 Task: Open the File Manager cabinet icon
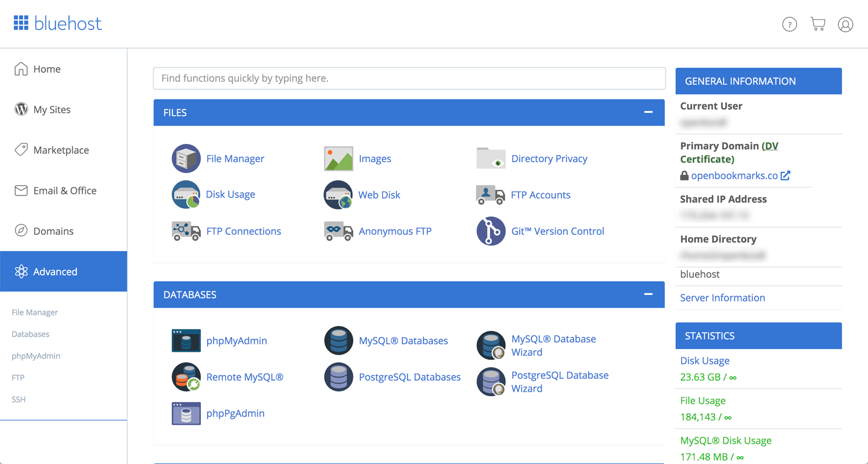(186, 159)
